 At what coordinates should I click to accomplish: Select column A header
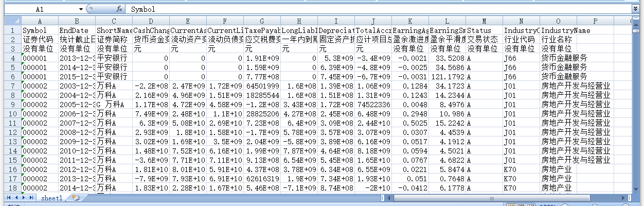pyautogui.click(x=40, y=22)
